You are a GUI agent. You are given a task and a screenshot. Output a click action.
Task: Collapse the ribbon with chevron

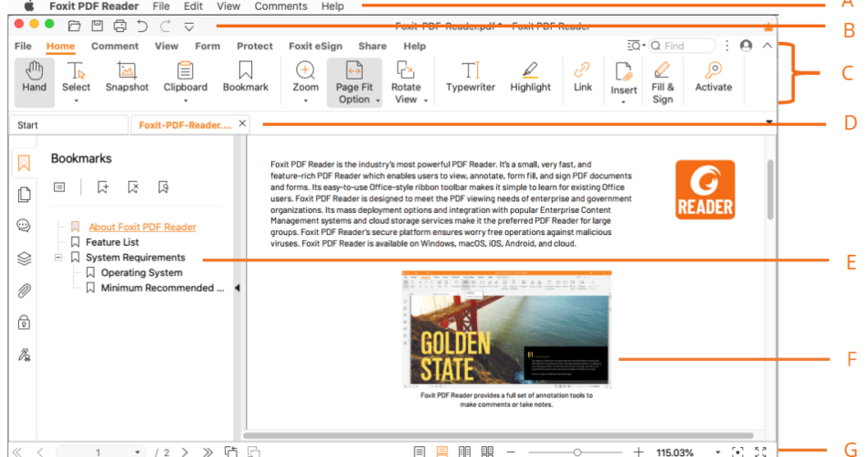tap(767, 46)
